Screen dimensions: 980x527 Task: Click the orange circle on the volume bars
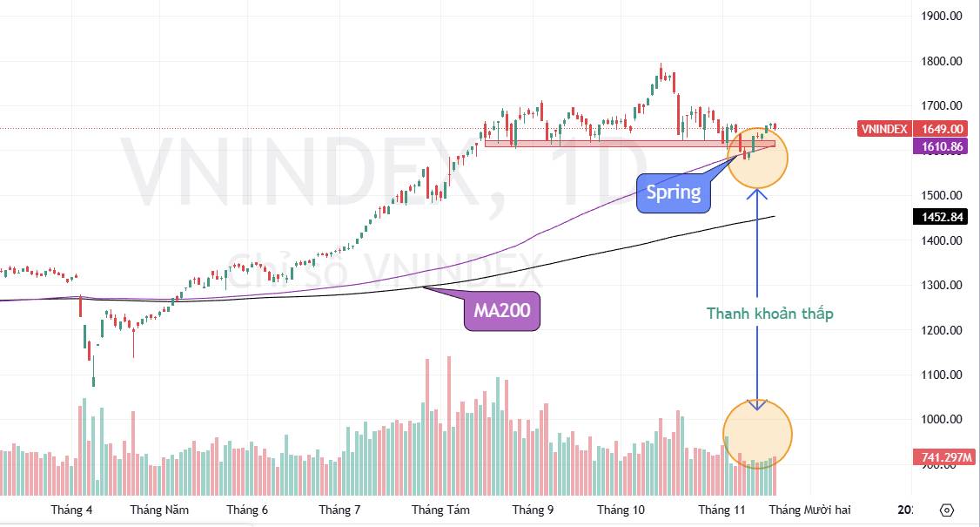pos(757,434)
